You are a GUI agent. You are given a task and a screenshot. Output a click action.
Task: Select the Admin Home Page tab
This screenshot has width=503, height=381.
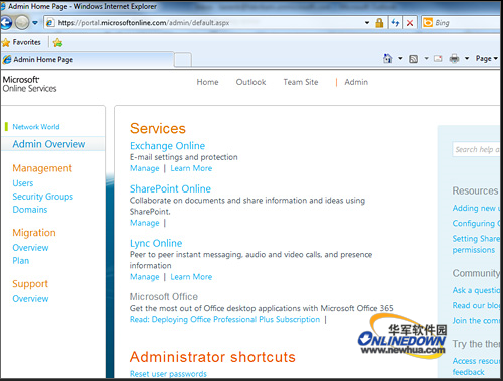coord(87,60)
